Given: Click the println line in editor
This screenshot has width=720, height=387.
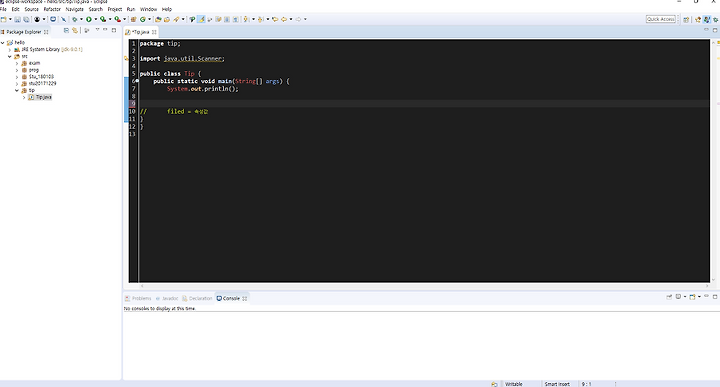Looking at the screenshot, I should pyautogui.click(x=202, y=89).
